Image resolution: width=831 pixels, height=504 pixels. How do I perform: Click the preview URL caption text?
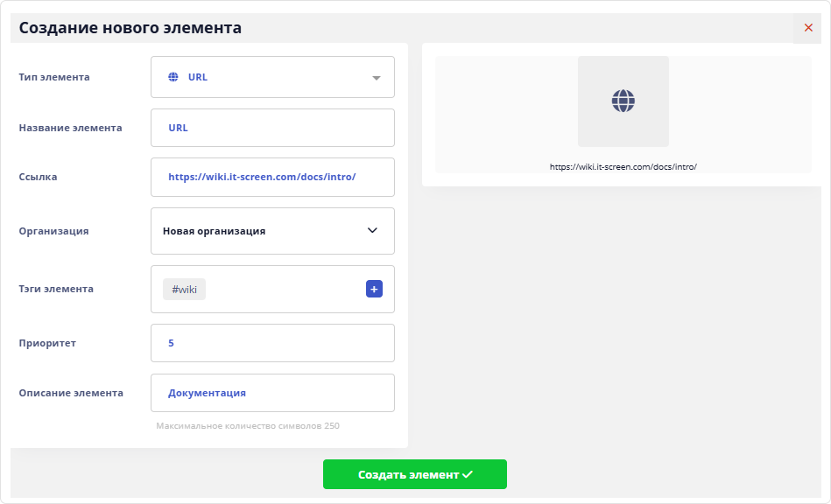click(x=623, y=166)
